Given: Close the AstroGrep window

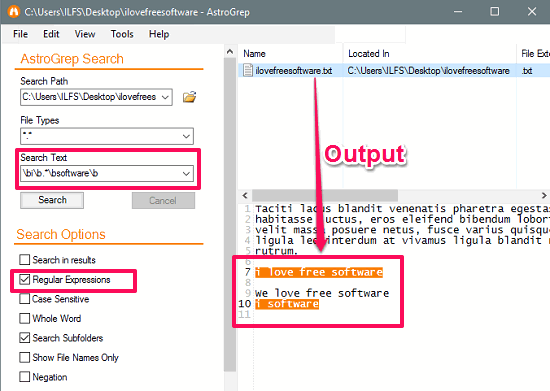Looking at the screenshot, I should (x=532, y=12).
